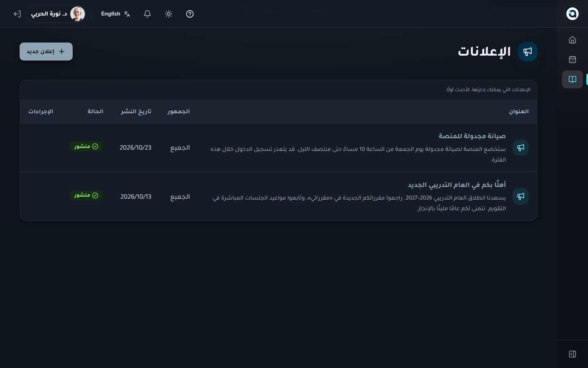This screenshot has width=588, height=368.
Task: Open the book icon in the sidebar
Action: click(x=572, y=79)
